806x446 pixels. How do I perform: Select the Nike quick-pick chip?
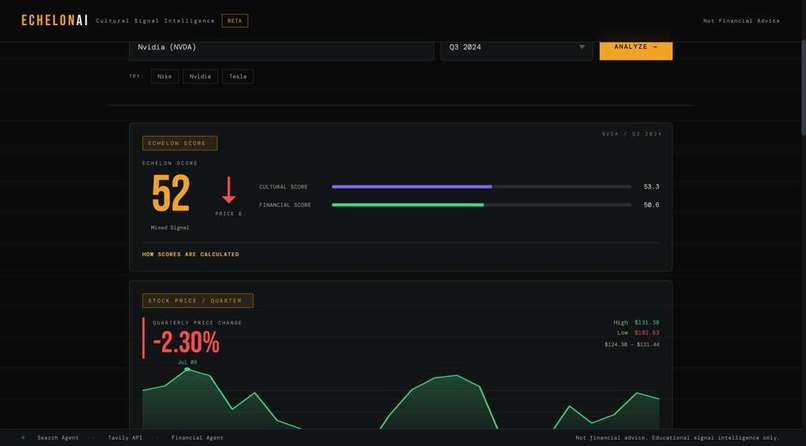pyautogui.click(x=164, y=77)
